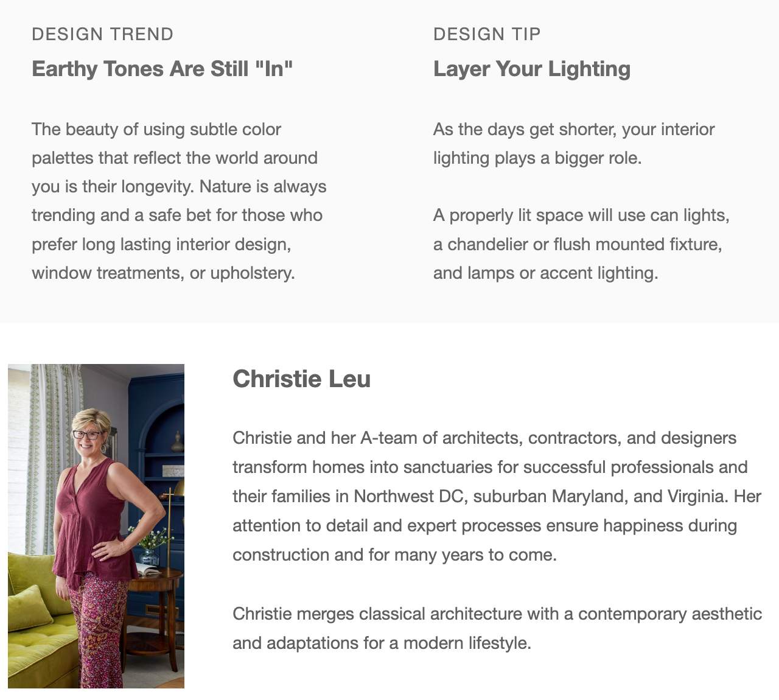Click the phrase 'window treatments, or upholstery'
779x700 pixels.
coord(163,273)
